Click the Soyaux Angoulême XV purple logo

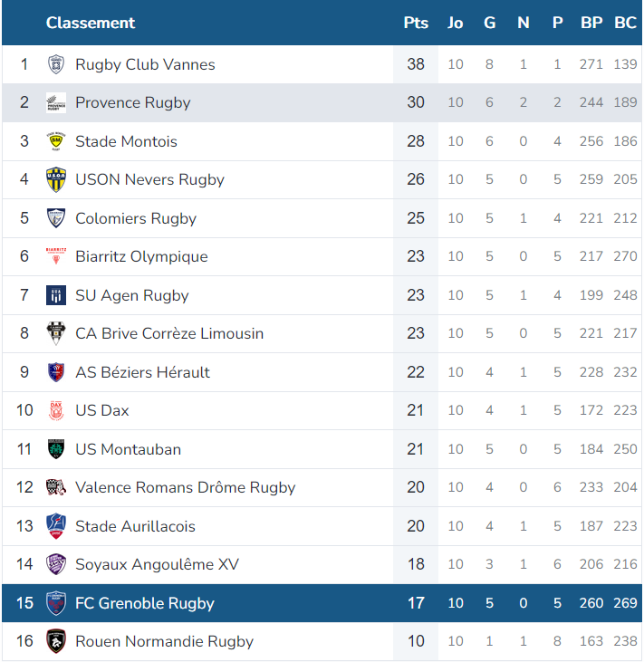pyautogui.click(x=56, y=564)
